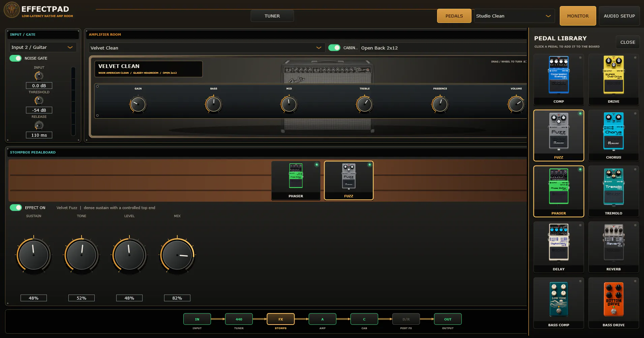Image resolution: width=644 pixels, height=338 pixels.
Task: Select the PHASER pedal in the Pedal Library
Action: click(x=558, y=191)
